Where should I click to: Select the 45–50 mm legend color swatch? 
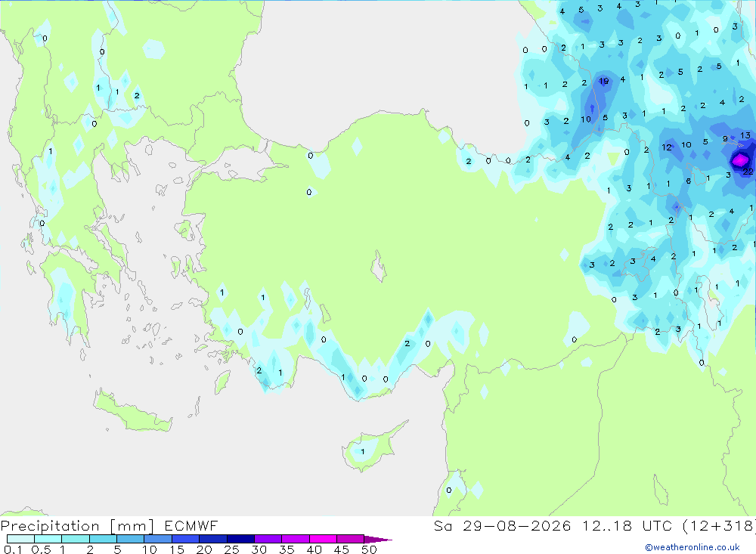[x=351, y=539]
